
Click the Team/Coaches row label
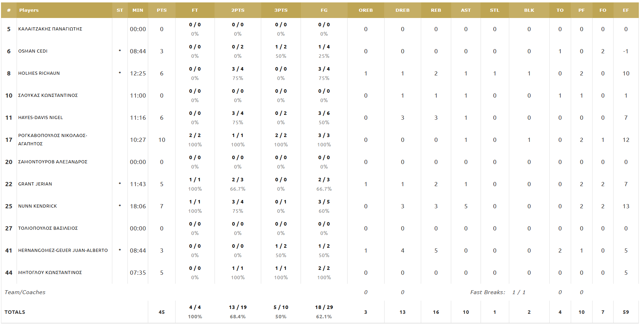[25, 292]
